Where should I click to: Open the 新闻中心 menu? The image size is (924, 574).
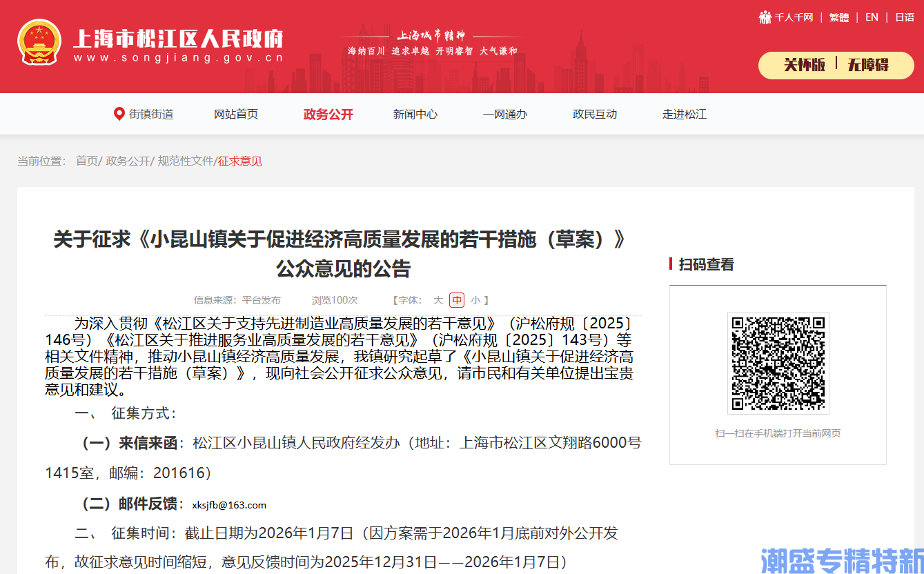(x=415, y=115)
